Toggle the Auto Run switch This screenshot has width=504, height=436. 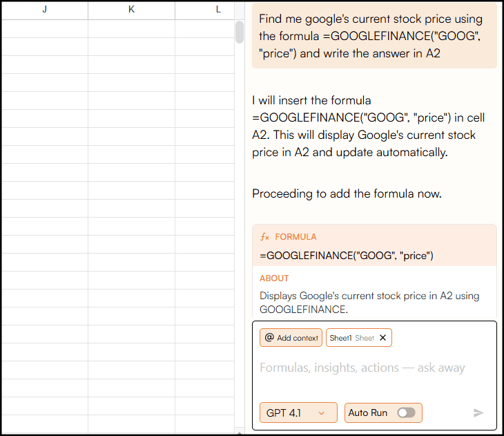(406, 413)
